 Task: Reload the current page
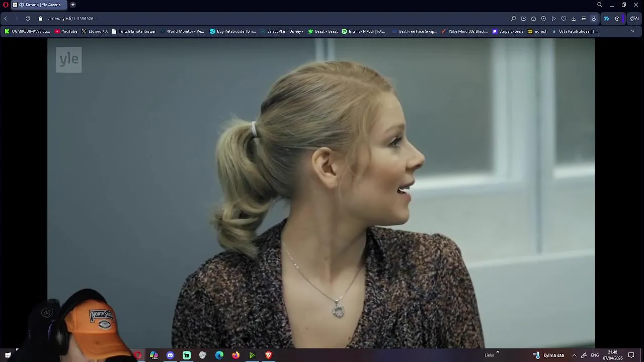(28, 19)
